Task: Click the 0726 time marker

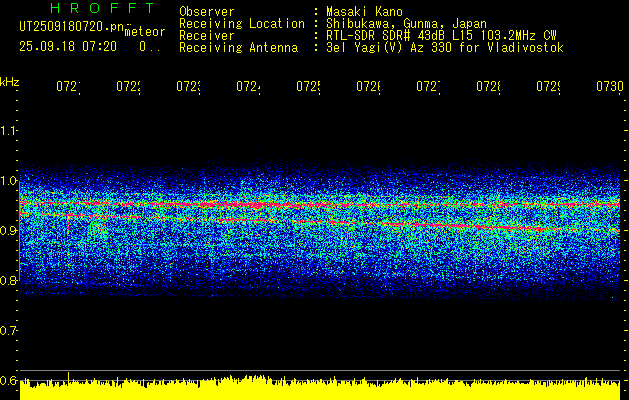Action: 368,87
